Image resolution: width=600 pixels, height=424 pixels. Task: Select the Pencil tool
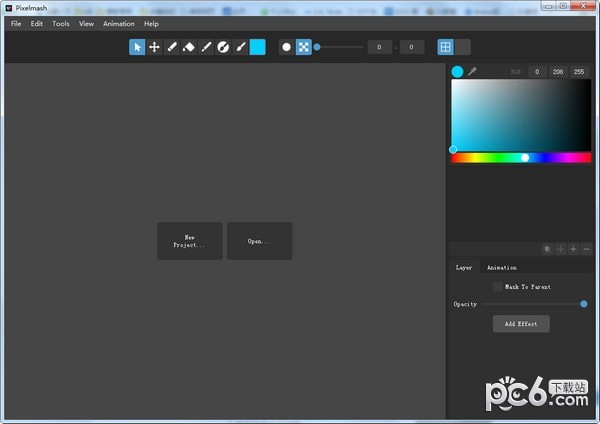coord(171,47)
